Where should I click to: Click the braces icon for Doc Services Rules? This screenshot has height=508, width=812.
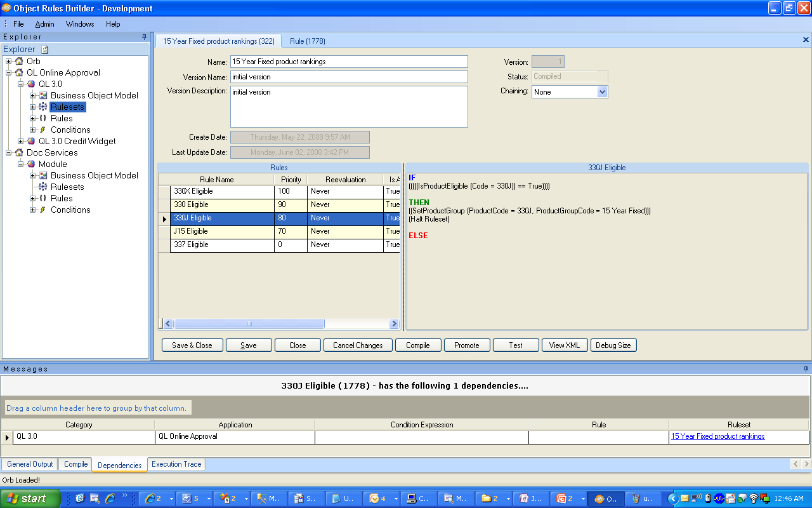[43, 198]
